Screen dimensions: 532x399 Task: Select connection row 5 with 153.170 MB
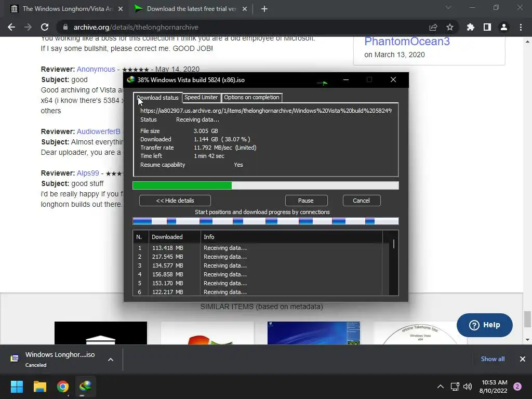258,283
